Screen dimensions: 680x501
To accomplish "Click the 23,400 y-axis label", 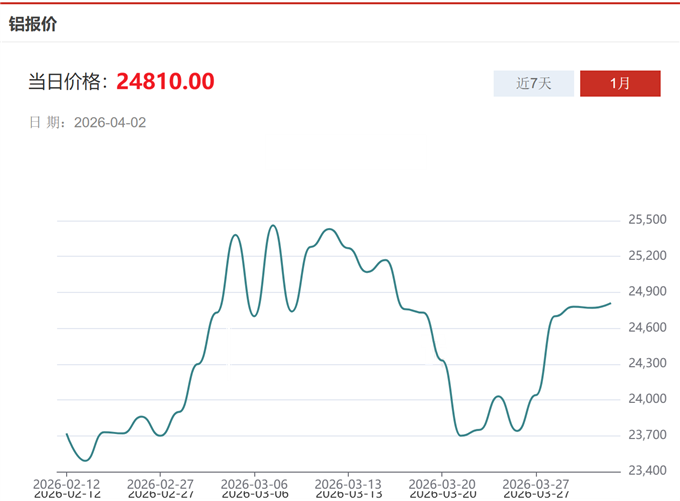I will [x=647, y=470].
